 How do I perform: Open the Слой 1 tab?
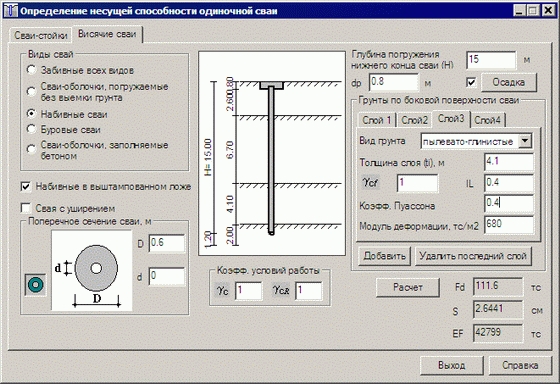coord(377,120)
